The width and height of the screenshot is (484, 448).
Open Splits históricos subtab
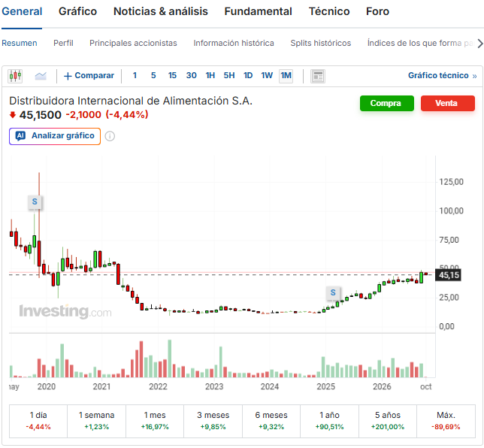point(321,44)
